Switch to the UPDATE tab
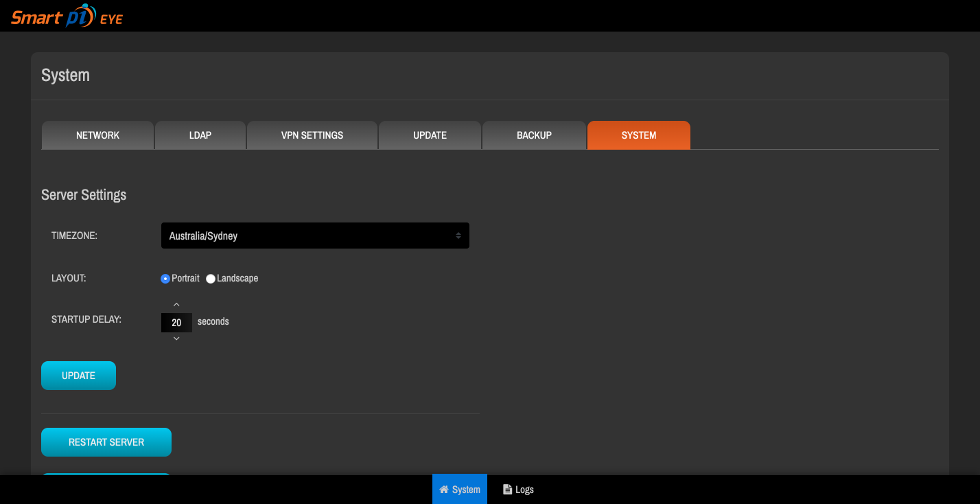Image resolution: width=980 pixels, height=504 pixels. pyautogui.click(x=430, y=135)
